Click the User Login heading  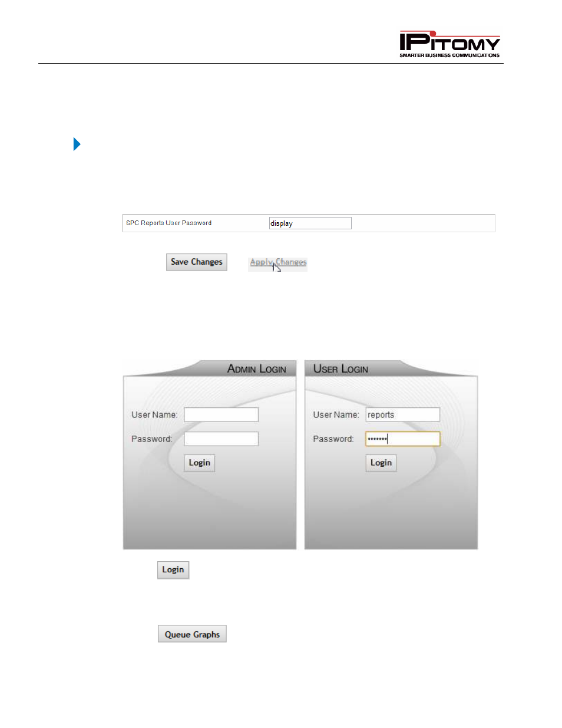pos(340,369)
